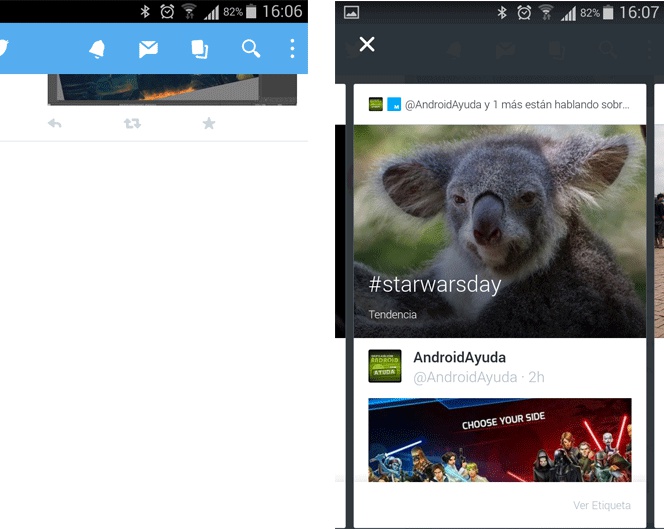Screen dimensions: 664x529
Task: Reply to the tweet with arrow icon
Action: tap(55, 123)
